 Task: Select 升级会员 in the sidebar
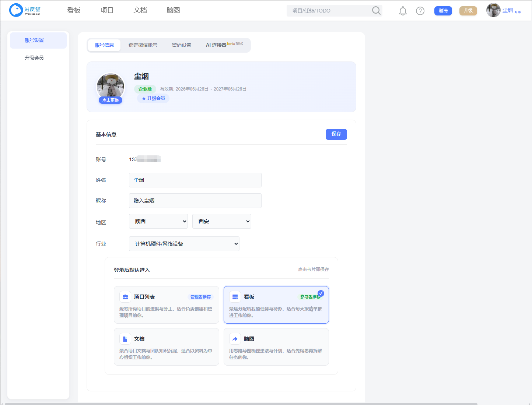pyautogui.click(x=34, y=58)
